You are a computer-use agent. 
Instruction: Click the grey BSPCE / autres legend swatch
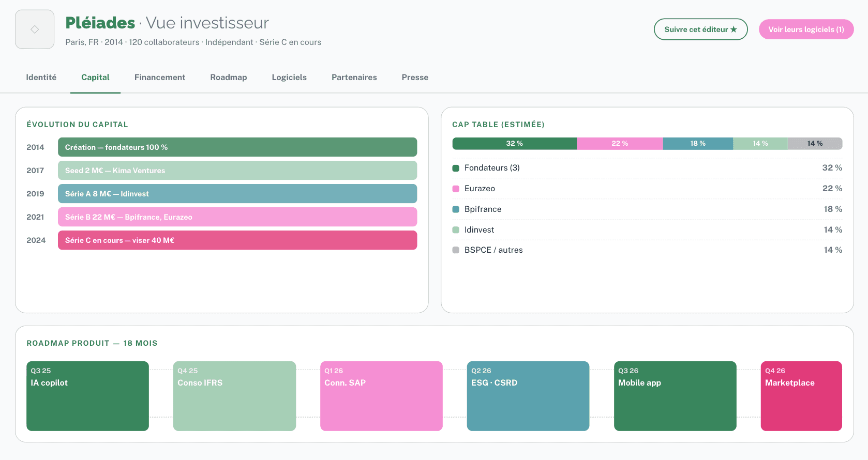456,250
